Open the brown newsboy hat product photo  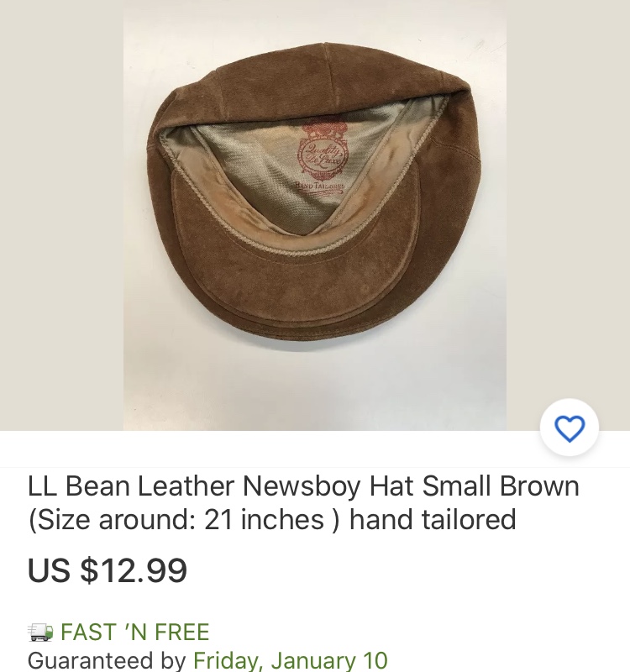[314, 215]
